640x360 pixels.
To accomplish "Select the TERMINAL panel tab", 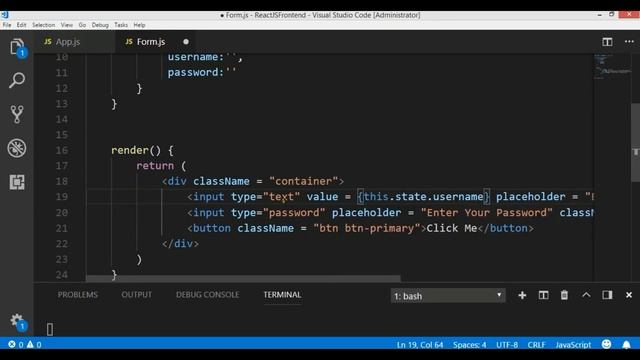I will [282, 295].
